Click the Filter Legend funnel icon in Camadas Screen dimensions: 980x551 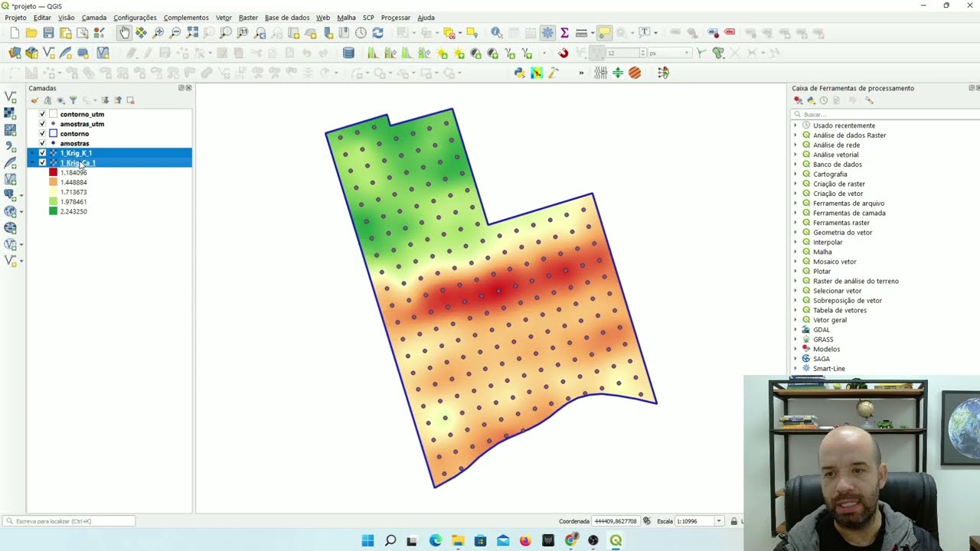pos(73,100)
